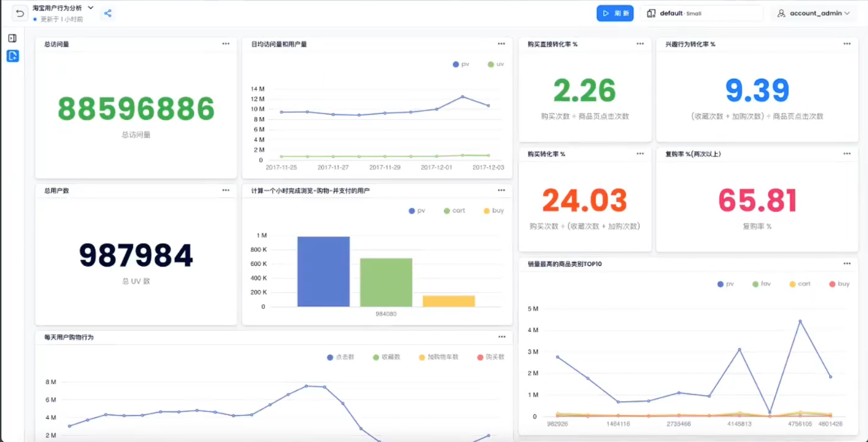
Task: Click the blue document sidebar icon
Action: [12, 56]
